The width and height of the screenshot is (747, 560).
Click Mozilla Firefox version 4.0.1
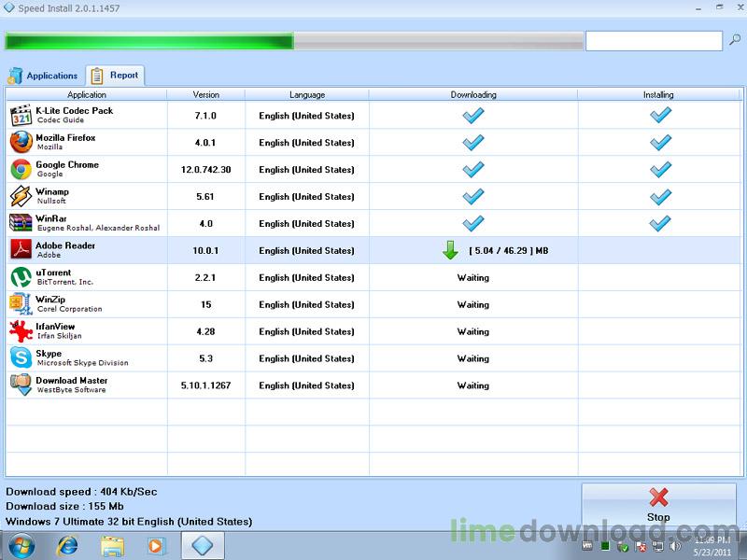(205, 143)
